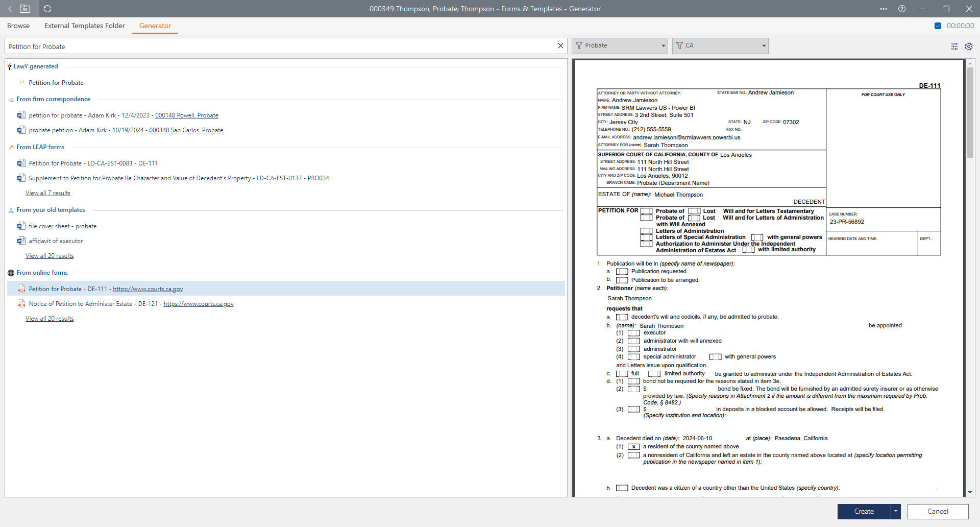Click the PDF icon for Notice of Petition
980x527 pixels.
pyautogui.click(x=21, y=303)
